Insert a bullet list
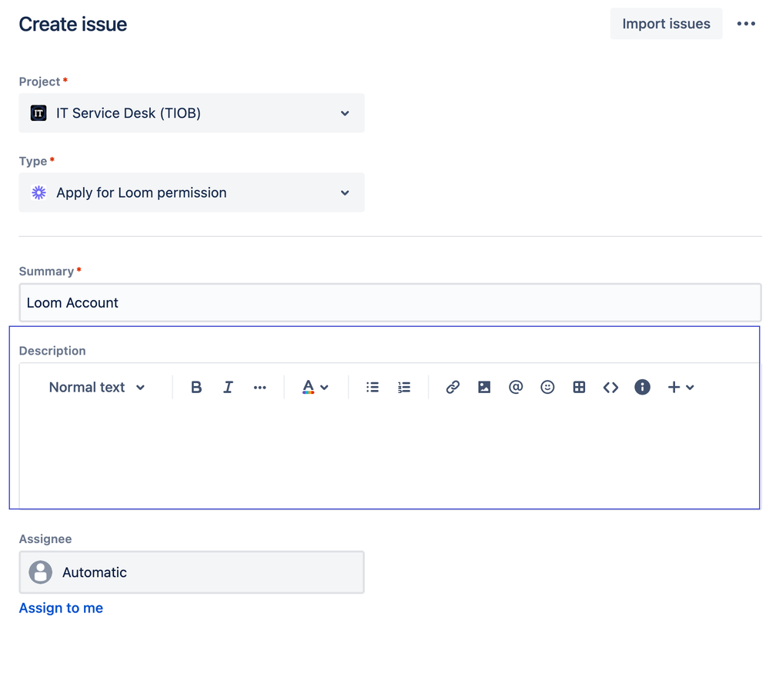The image size is (769, 700). (x=373, y=387)
